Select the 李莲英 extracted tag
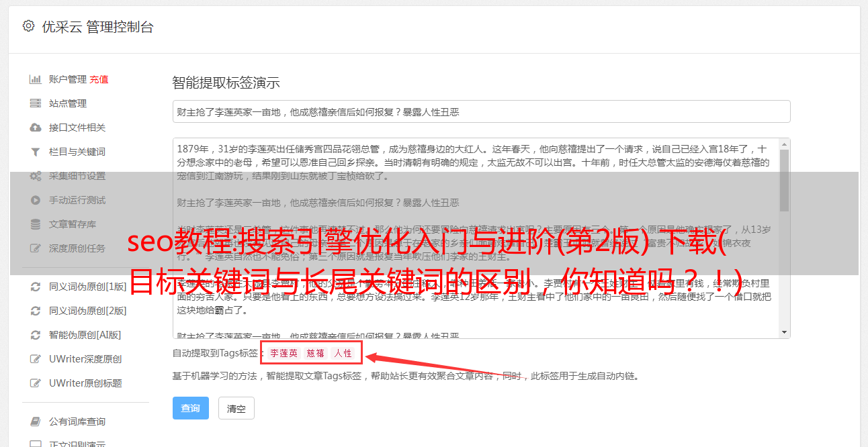The width and height of the screenshot is (868, 447). (x=284, y=353)
